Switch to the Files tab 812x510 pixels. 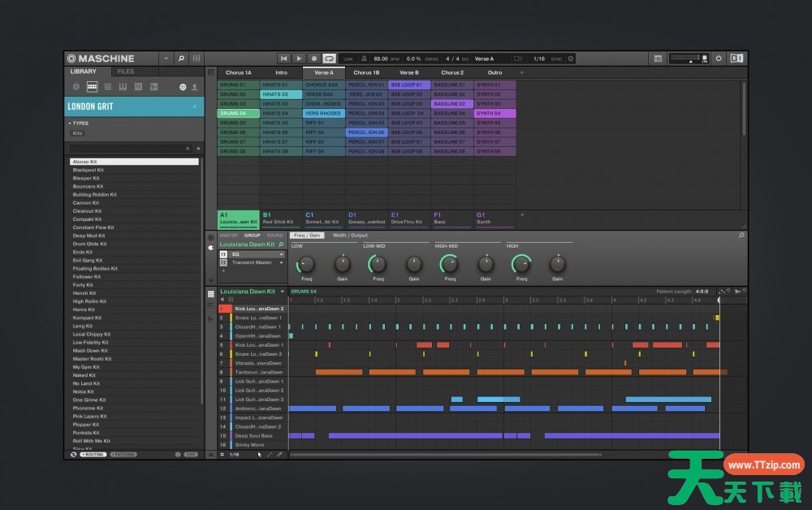(125, 71)
